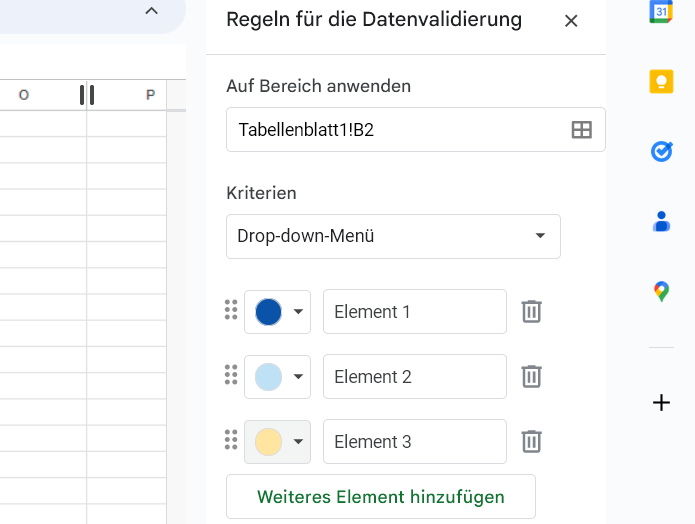
Task: Open the color dropdown for Element 1
Action: [298, 312]
